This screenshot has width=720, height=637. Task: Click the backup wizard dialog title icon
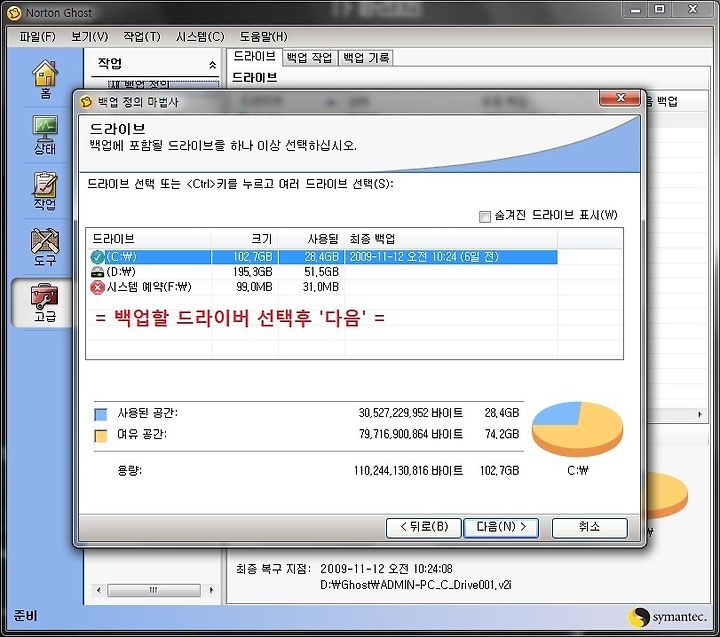[x=86, y=101]
